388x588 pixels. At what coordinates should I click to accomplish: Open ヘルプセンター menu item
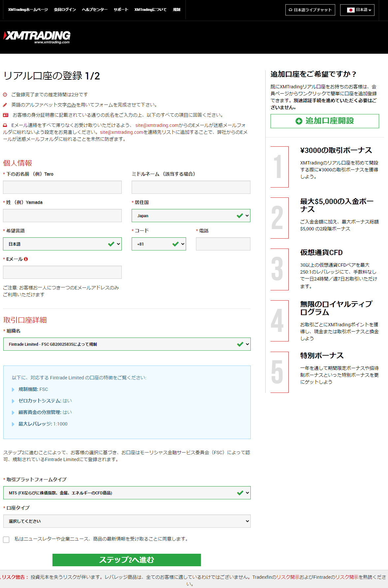(95, 10)
